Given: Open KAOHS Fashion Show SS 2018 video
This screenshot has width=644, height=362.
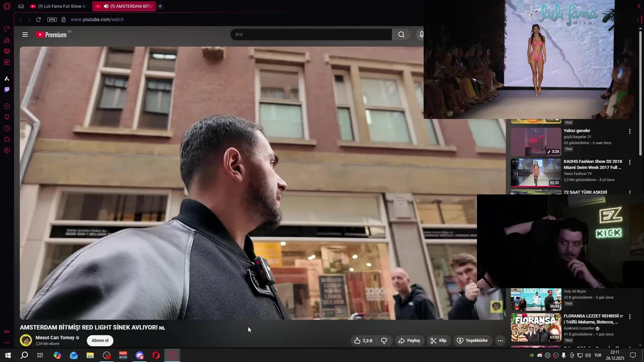Looking at the screenshot, I should pyautogui.click(x=593, y=164).
